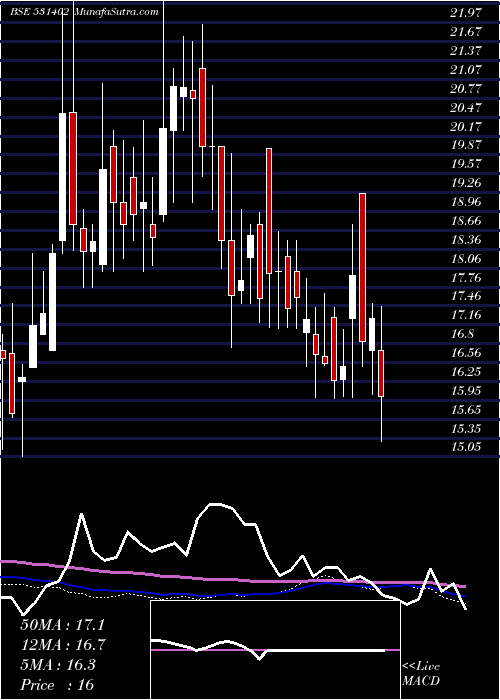Pick the 15.35 axis value
The width and height of the screenshot is (500, 700).
coord(466,429)
